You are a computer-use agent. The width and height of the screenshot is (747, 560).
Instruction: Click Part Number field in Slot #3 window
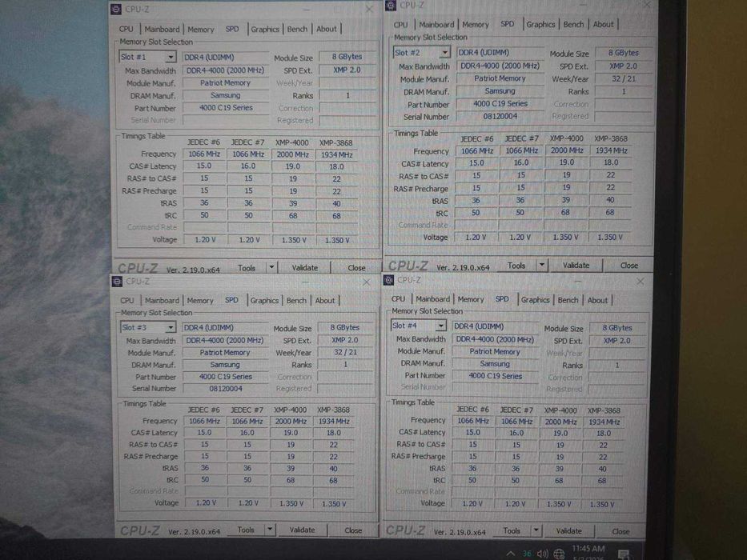(225, 376)
